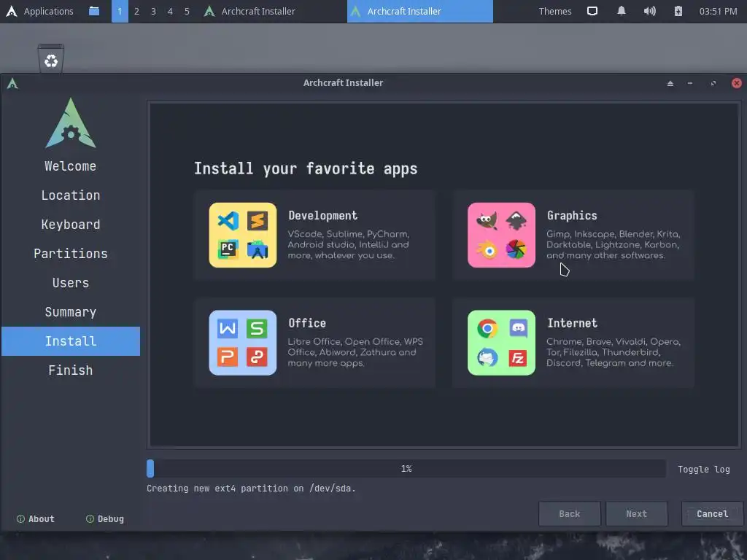Image resolution: width=747 pixels, height=560 pixels.
Task: Select workspace 1 in the panel
Action: tap(120, 11)
